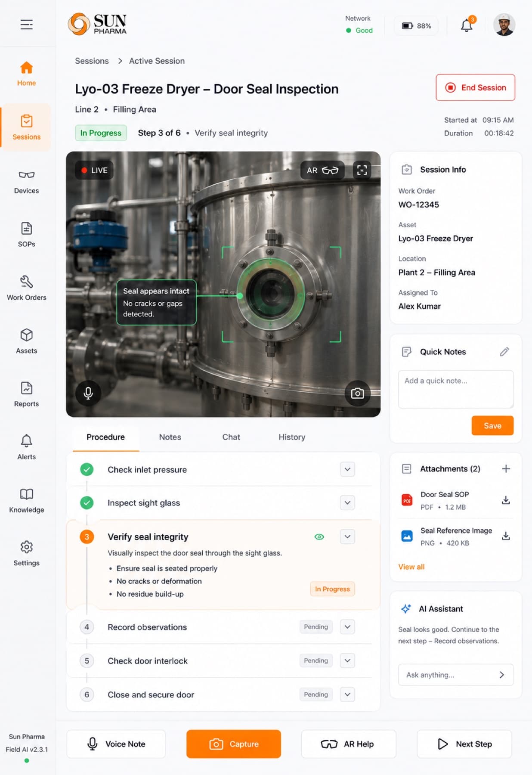532x775 pixels.
Task: Click the Add a quick note field
Action: 456,389
